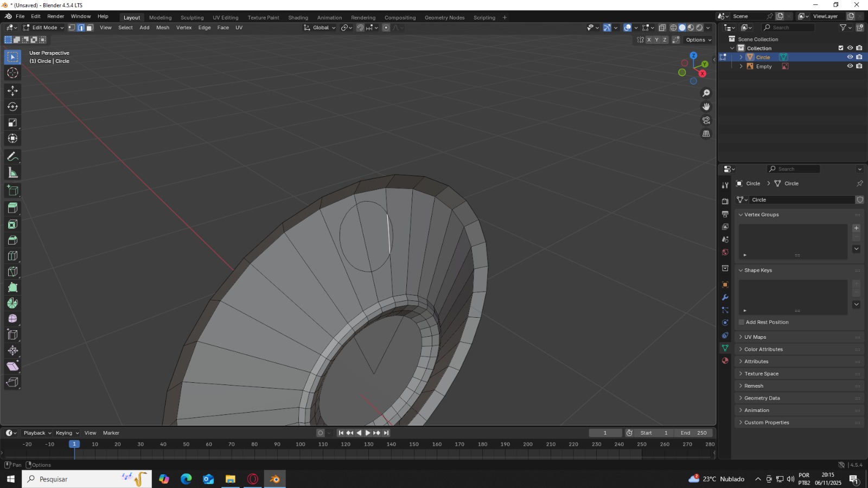Open the Global transform orientation dropdown
Viewport: 868px width, 488px height.
[x=320, y=28]
